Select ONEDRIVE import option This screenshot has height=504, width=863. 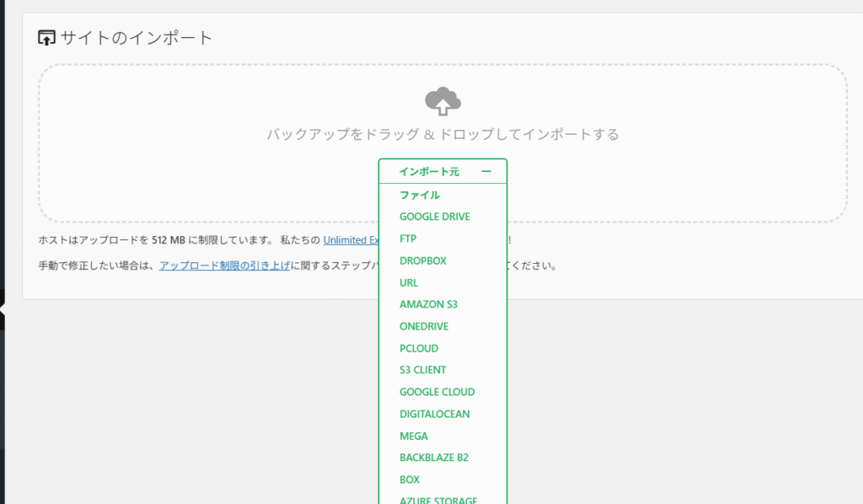(424, 326)
